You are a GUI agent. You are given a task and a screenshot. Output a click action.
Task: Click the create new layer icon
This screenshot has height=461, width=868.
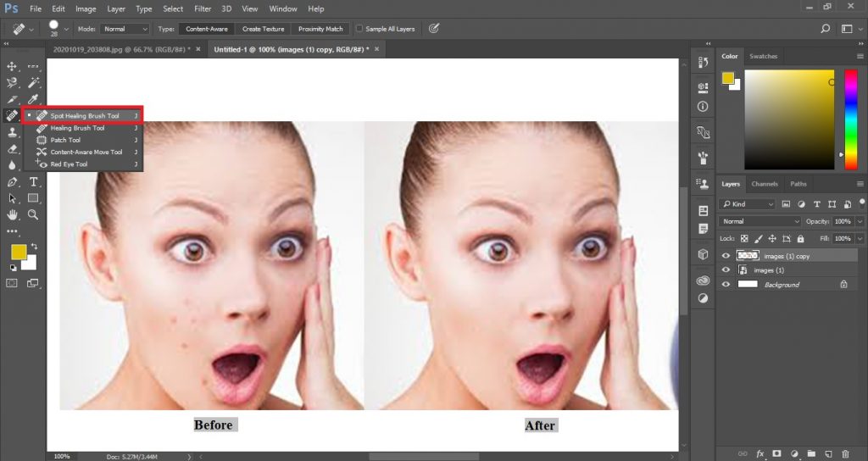(x=829, y=454)
